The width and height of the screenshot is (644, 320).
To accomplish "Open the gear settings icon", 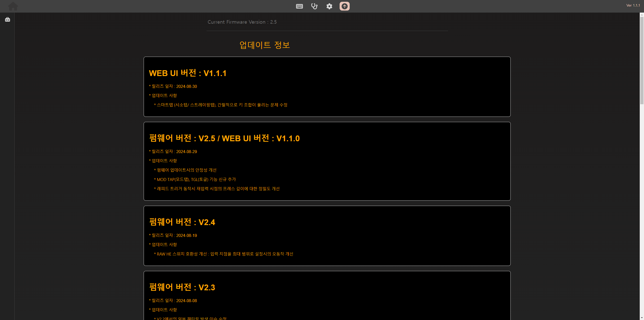I will point(329,6).
